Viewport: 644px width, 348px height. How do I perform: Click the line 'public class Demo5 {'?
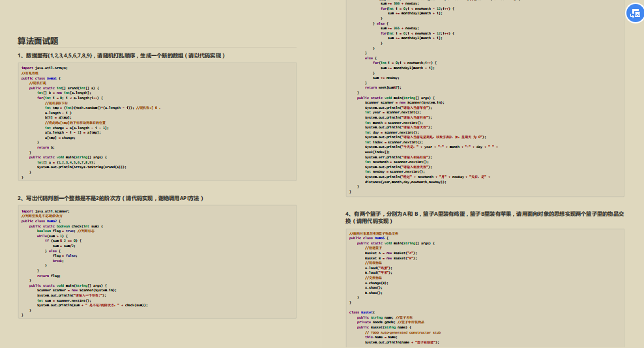[x=368, y=238]
